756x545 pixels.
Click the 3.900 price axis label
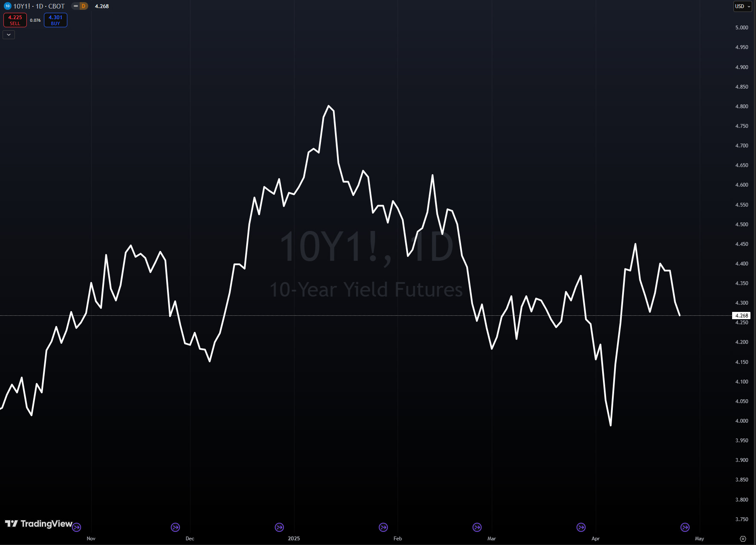(742, 460)
